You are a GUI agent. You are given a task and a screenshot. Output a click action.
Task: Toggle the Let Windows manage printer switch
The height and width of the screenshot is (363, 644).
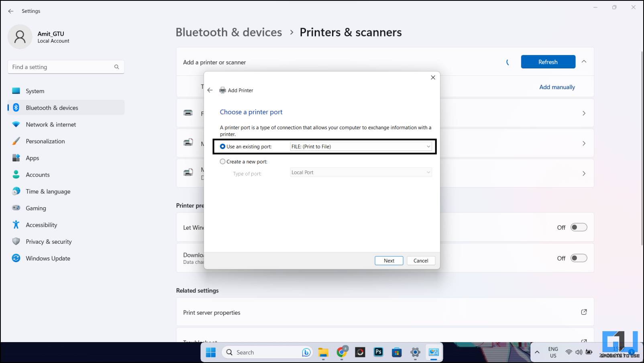[x=579, y=227]
